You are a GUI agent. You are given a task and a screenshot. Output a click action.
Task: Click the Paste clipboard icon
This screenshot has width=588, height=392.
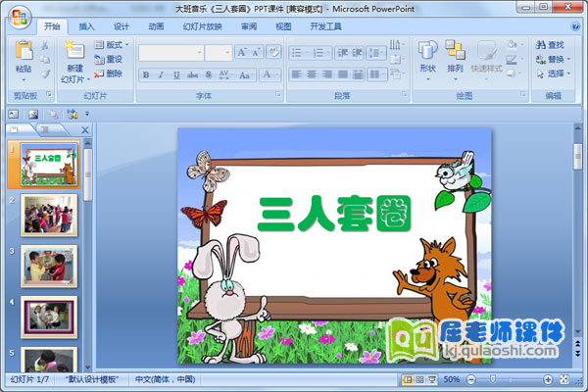[x=24, y=51]
